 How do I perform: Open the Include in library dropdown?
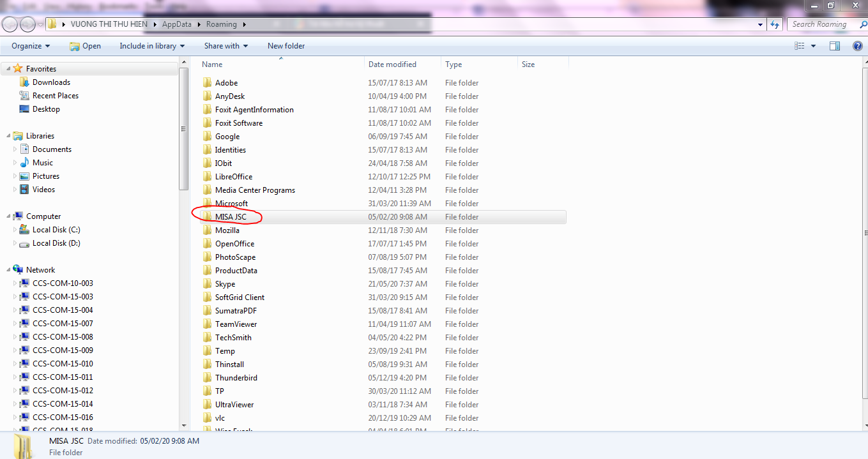point(152,46)
